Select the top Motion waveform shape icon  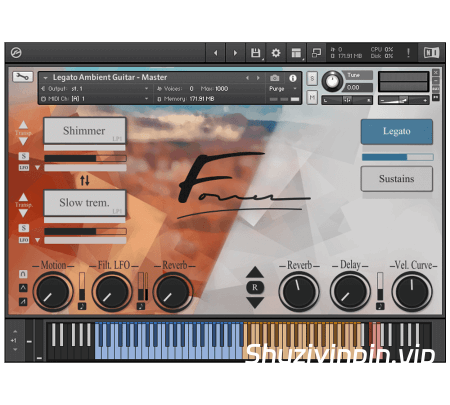coord(23,274)
